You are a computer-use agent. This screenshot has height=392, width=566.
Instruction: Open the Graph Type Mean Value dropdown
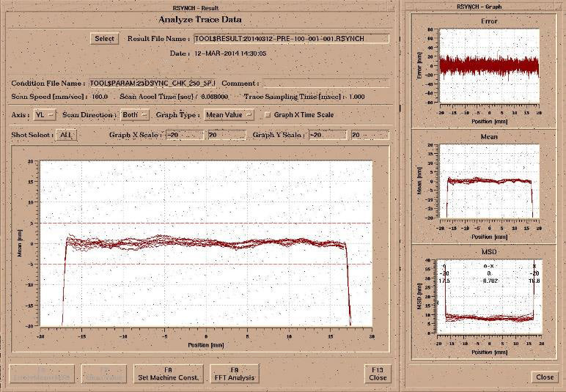[x=229, y=114]
